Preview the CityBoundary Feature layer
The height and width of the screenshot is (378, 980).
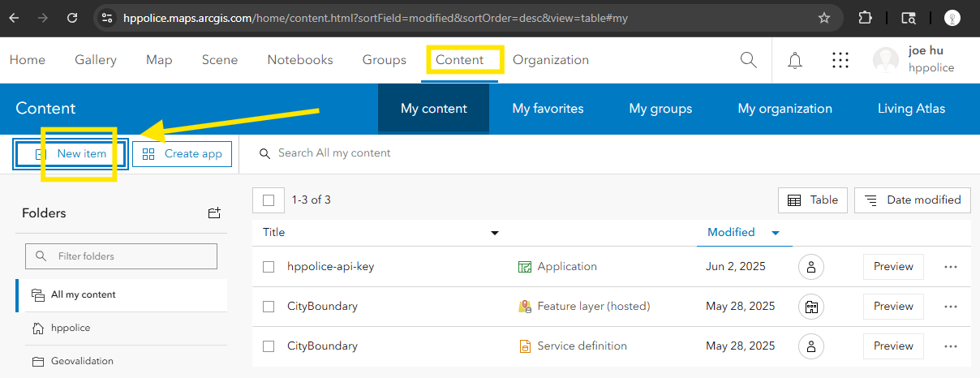(x=893, y=307)
